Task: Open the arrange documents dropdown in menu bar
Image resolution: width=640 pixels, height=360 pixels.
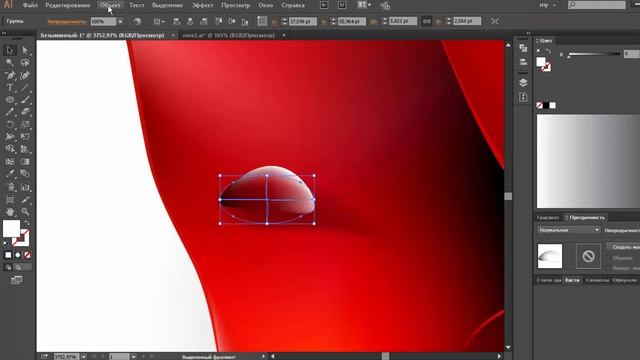Action: [x=364, y=5]
